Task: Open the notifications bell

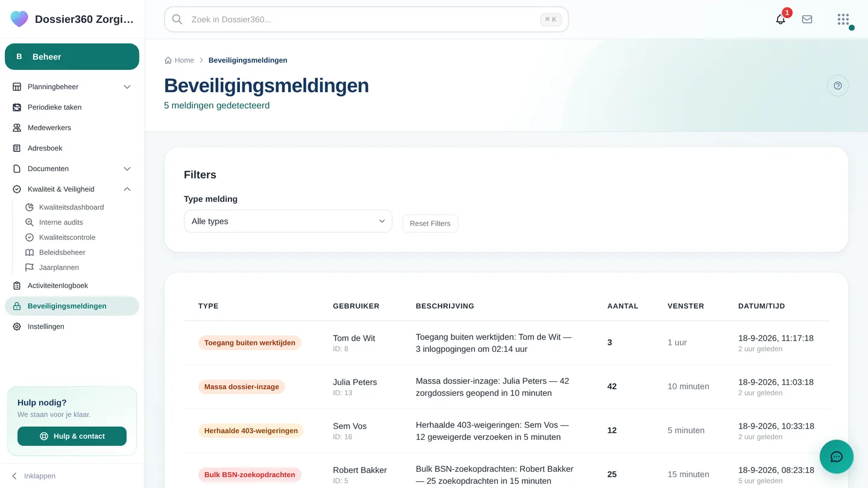Action: [781, 19]
